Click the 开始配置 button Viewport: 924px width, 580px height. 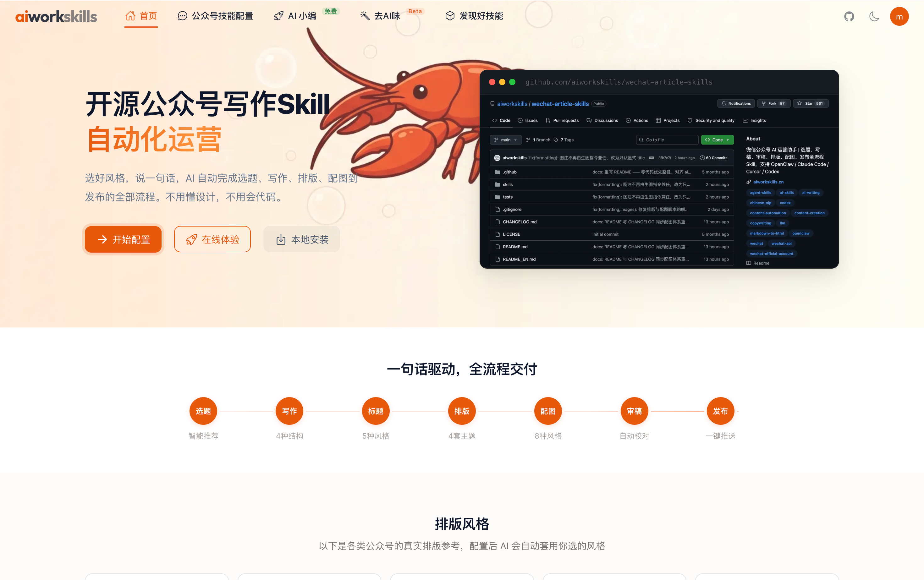[123, 239]
